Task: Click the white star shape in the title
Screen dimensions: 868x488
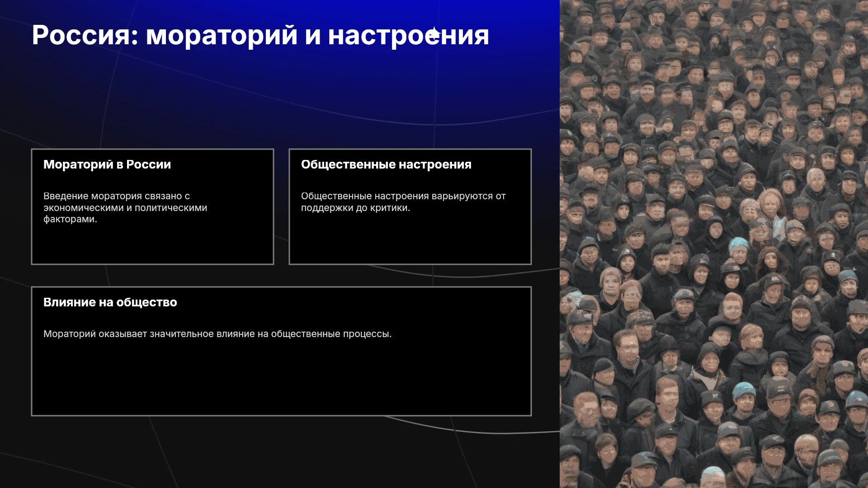Action: (x=434, y=34)
